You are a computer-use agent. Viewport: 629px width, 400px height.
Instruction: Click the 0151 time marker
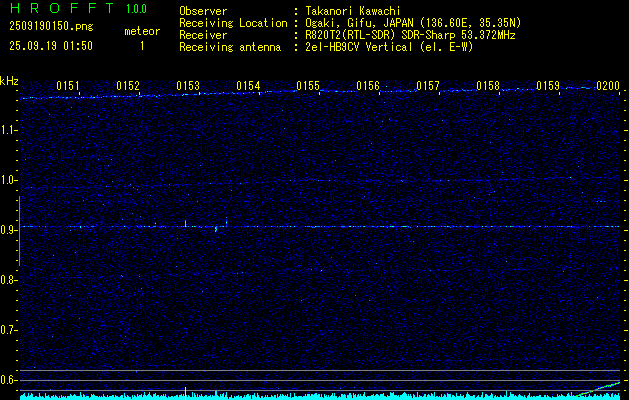[x=68, y=86]
